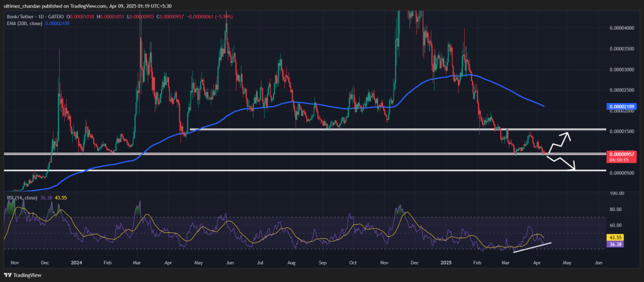The image size is (644, 282).
Task: Click the blue EMA price tag 0.00002109
Action: coord(621,108)
